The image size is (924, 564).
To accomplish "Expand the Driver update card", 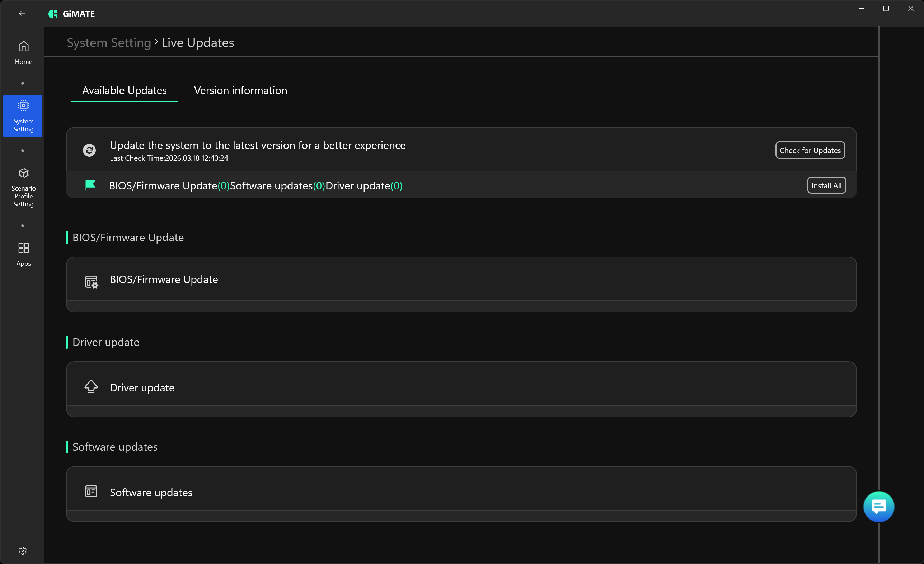I will click(x=461, y=387).
